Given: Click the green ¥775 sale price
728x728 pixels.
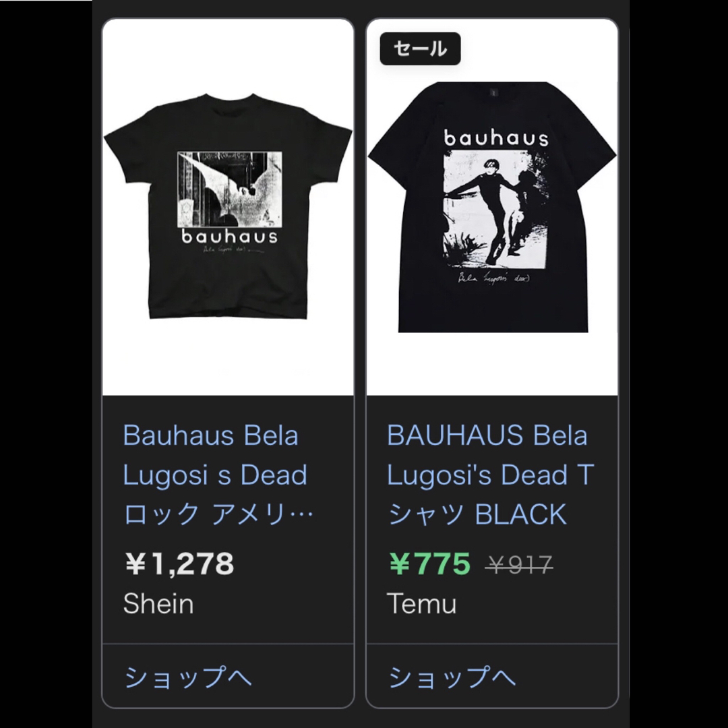Looking at the screenshot, I should [x=430, y=564].
